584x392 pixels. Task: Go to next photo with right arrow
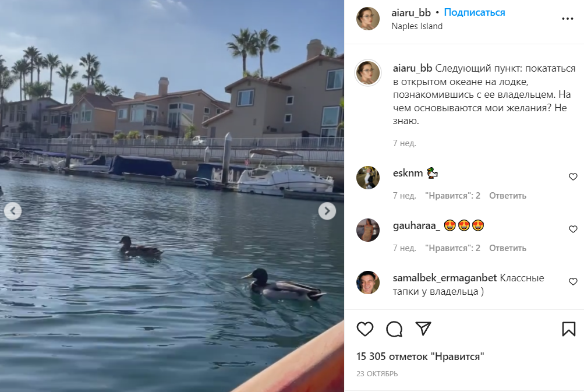pos(327,211)
